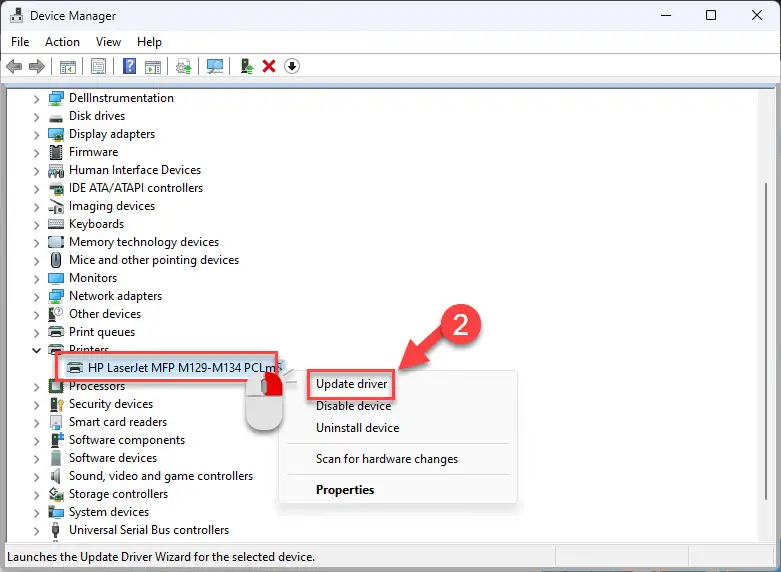
Task: Maximize the Device Manager window
Action: click(711, 15)
